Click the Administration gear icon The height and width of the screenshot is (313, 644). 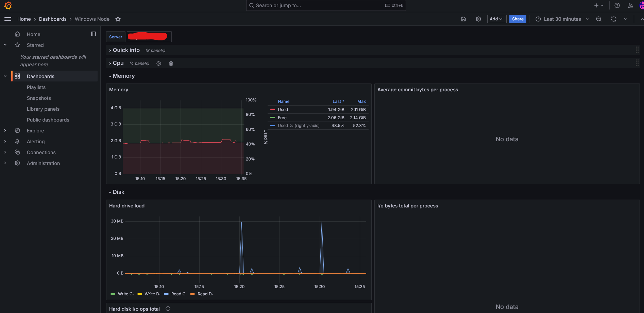coord(17,163)
